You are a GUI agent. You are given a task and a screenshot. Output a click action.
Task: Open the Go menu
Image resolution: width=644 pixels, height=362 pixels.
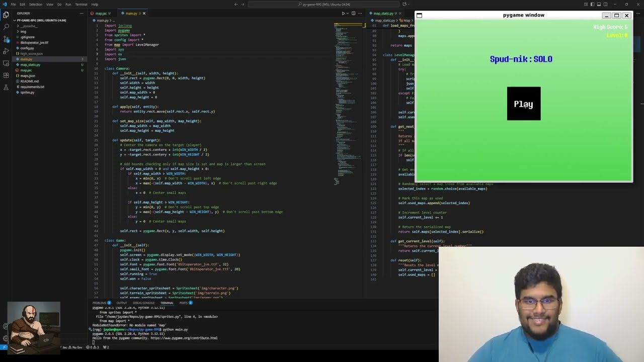click(x=59, y=4)
